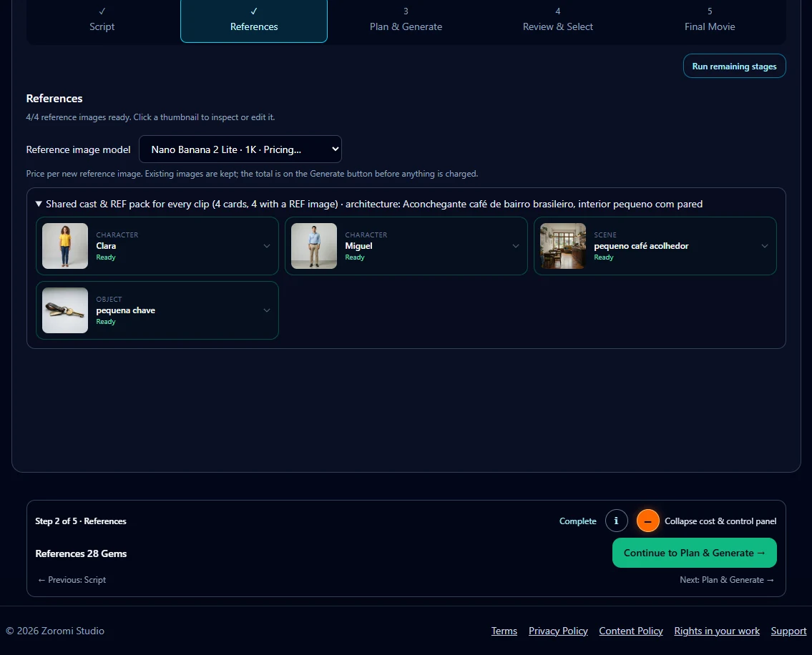The height and width of the screenshot is (655, 812).
Task: Click the © 2026 Zoromi Studio text
Action: tap(55, 631)
